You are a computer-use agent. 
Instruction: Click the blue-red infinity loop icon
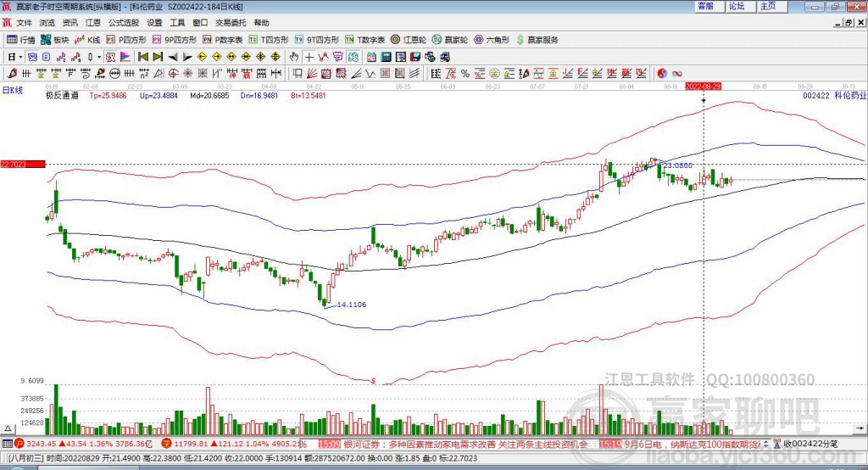tap(677, 73)
